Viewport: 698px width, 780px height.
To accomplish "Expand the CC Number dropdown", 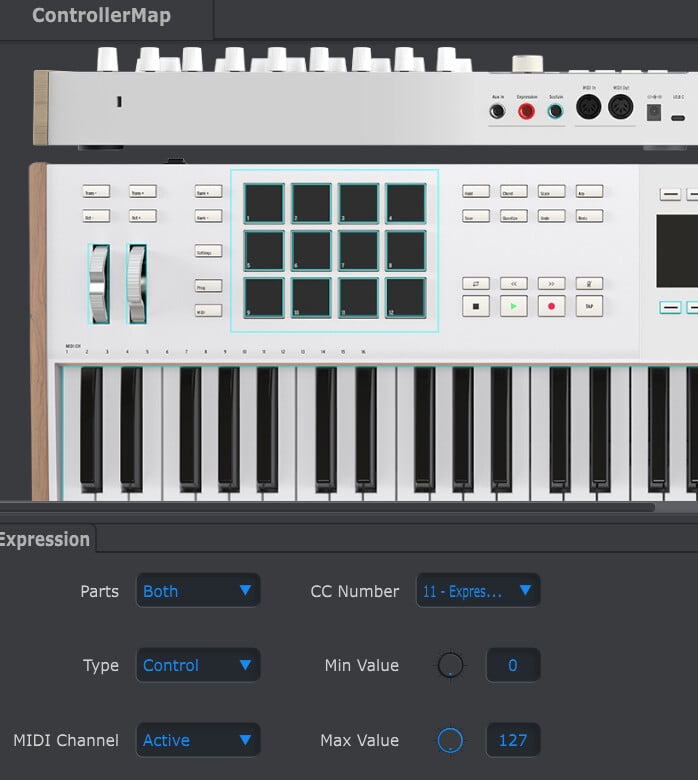I will pos(478,591).
